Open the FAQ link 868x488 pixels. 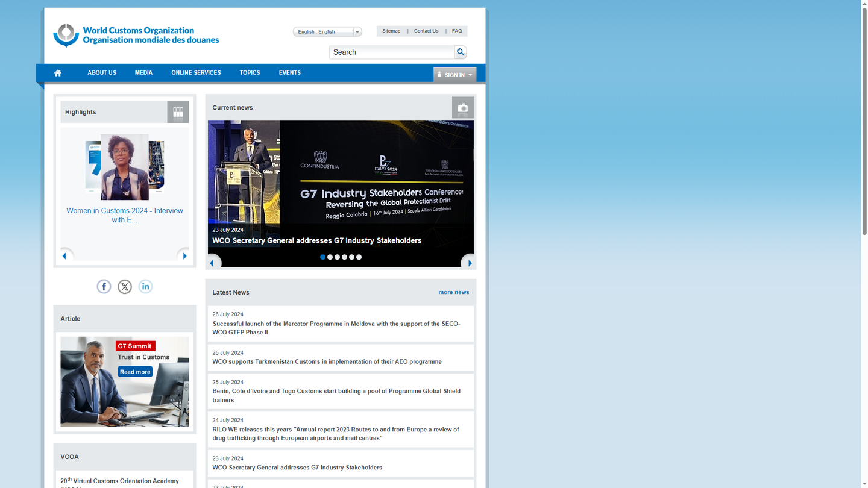457,31
